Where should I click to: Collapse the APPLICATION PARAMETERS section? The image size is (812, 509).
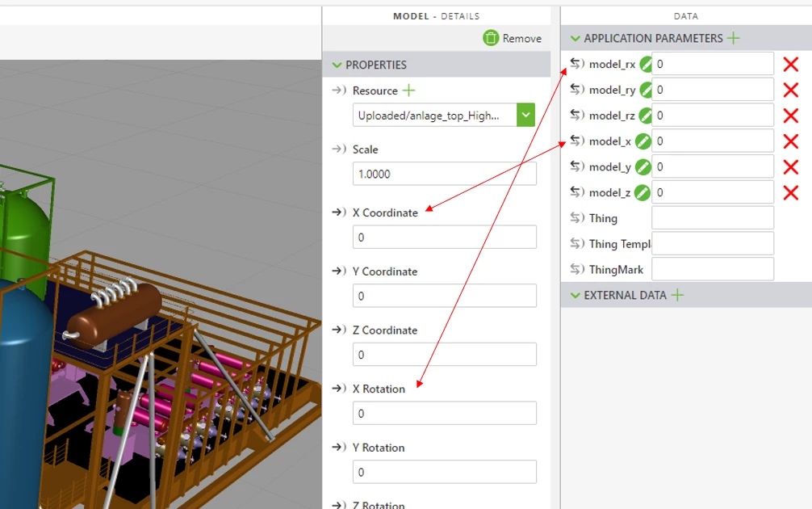coord(576,38)
